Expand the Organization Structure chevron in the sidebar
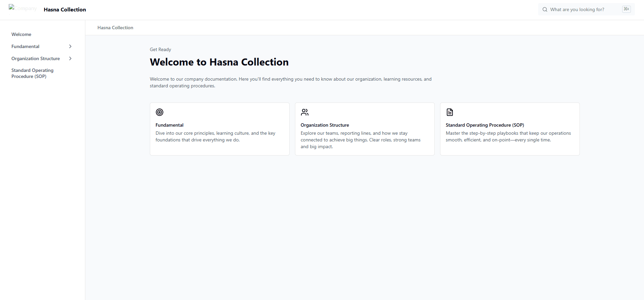Viewport: 644px width, 300px height. click(70, 58)
